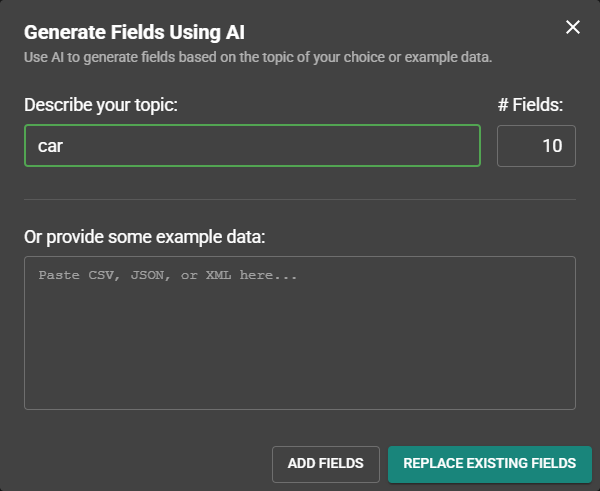Click the 'Describe your topic:' label
The image size is (600, 491).
point(101,105)
